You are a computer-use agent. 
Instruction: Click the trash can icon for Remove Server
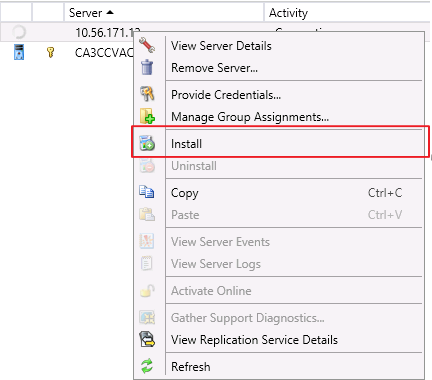tap(147, 67)
